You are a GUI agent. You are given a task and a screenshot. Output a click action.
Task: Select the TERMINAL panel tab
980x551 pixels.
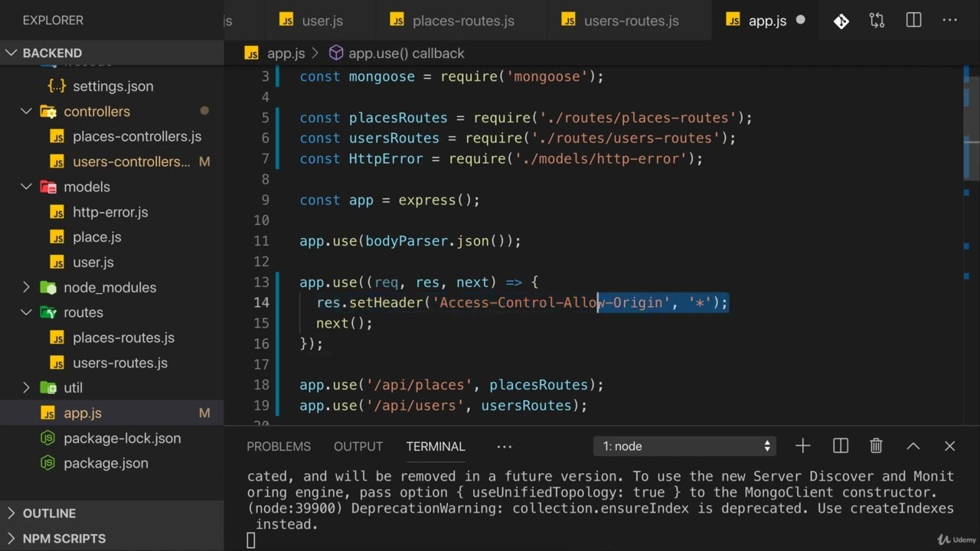coord(436,446)
